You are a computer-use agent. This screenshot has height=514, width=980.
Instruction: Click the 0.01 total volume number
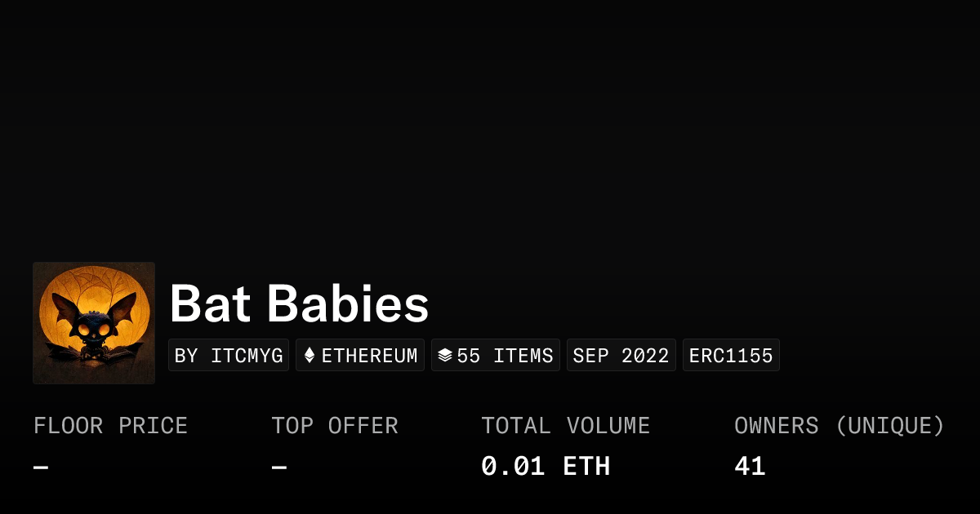[x=513, y=467]
